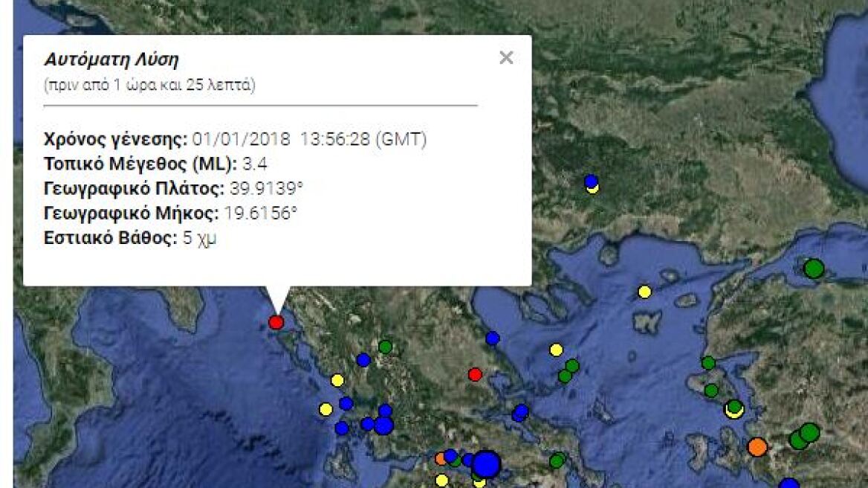Screen dimensions: 868x488
Task: Select the green earthquake marker near Samos island
Action: pos(711,390)
